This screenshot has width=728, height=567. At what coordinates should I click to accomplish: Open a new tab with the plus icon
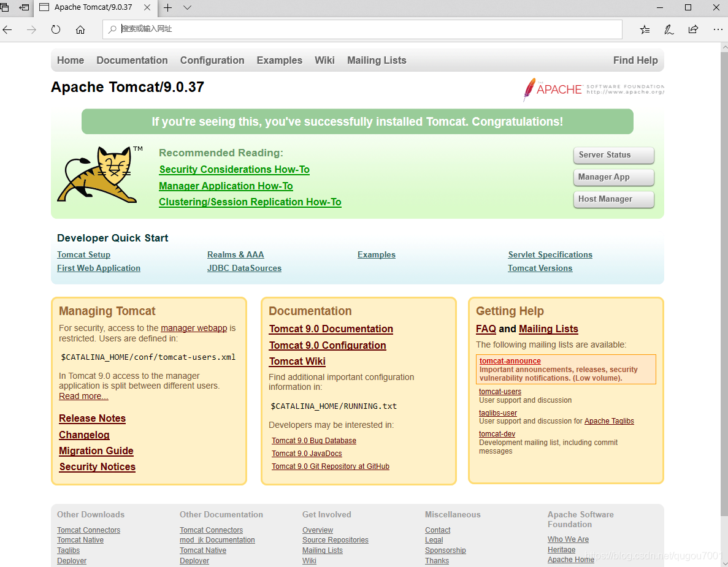coord(167,7)
